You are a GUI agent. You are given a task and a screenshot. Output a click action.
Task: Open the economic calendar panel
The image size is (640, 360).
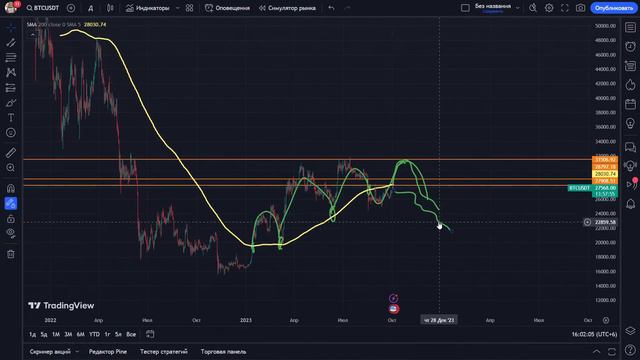631,104
